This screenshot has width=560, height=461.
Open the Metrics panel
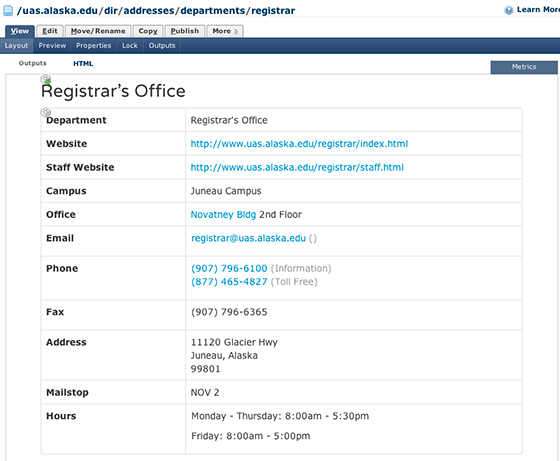(x=524, y=67)
